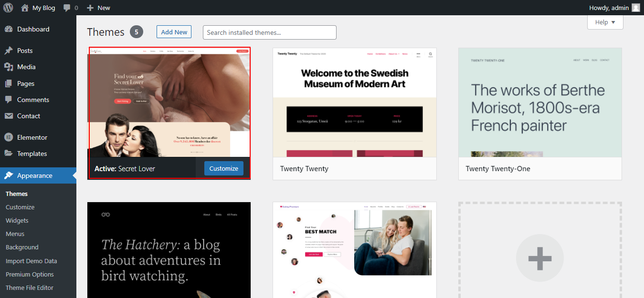Open the Theme File Editor
This screenshot has height=298, width=644.
(30, 288)
